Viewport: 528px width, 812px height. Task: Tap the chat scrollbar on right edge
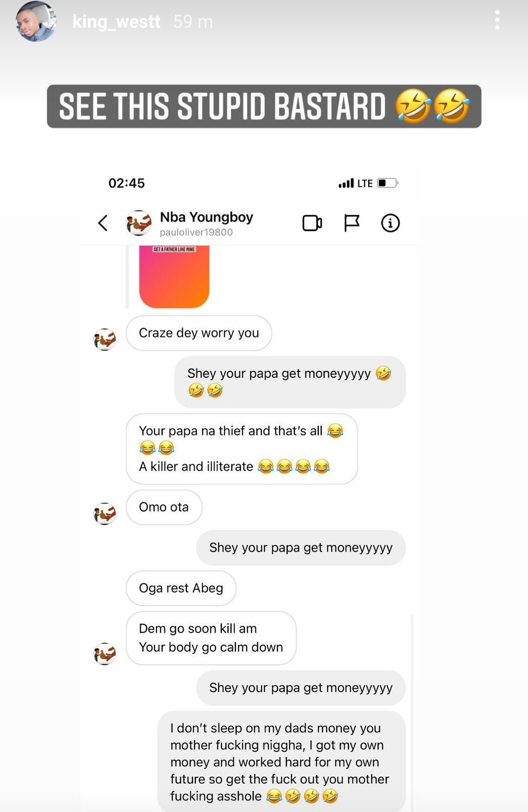click(x=412, y=714)
